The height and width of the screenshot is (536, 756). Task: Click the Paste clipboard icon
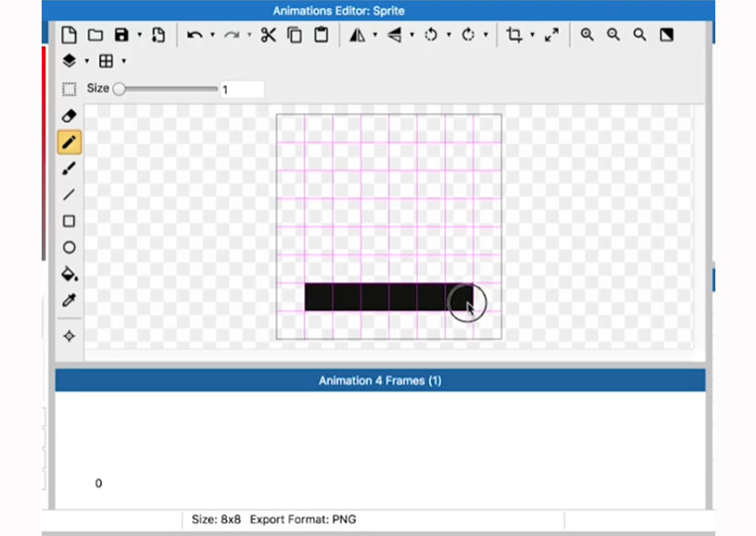[321, 35]
